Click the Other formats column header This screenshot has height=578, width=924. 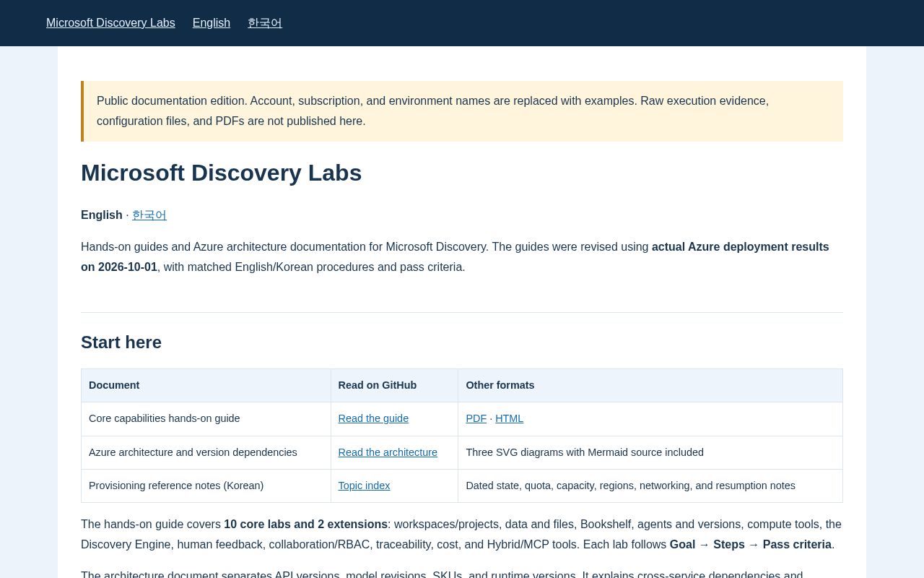[x=650, y=386]
